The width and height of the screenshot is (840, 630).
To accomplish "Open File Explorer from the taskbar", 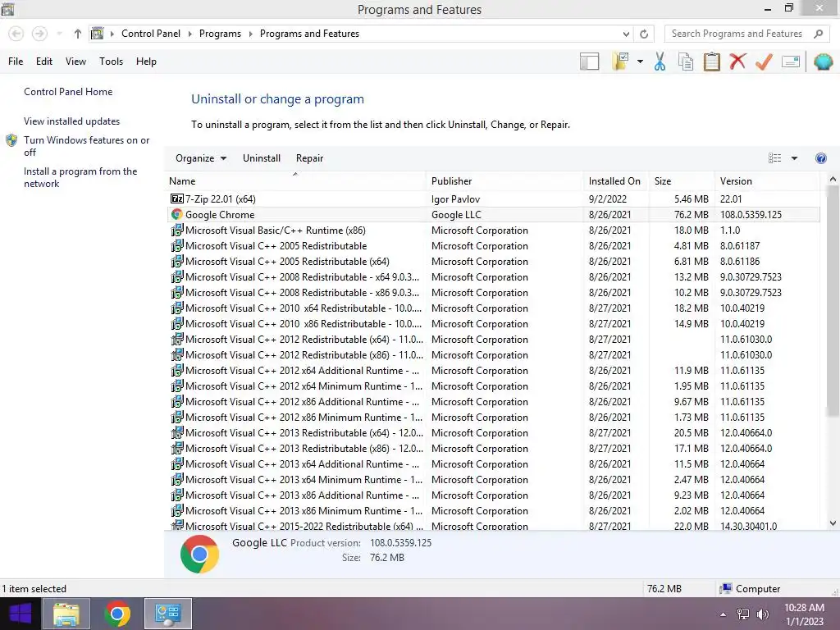I will [66, 614].
